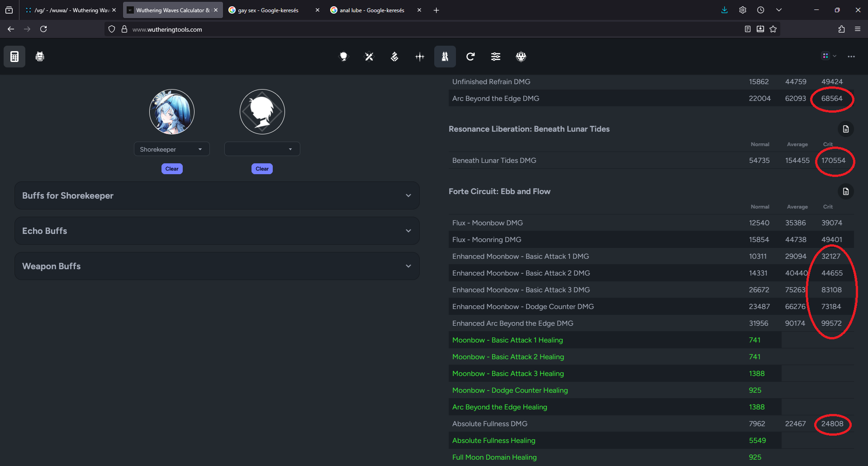Screen dimensions: 868x466
Task: Open the site padlock info icon
Action: point(124,29)
